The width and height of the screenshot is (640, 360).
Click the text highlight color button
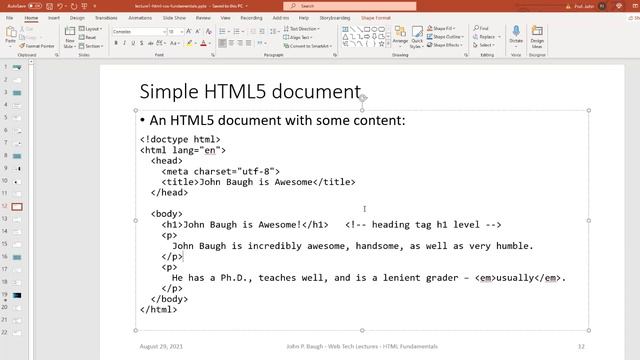[x=189, y=43]
